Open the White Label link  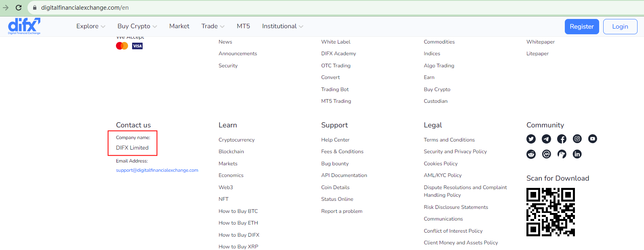pos(336,42)
